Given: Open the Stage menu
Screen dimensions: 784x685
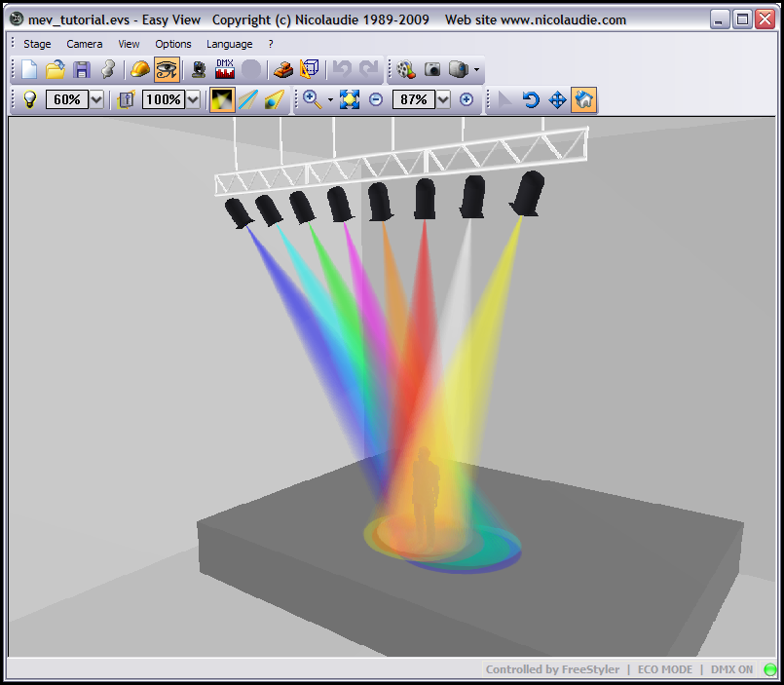Looking at the screenshot, I should [x=37, y=44].
